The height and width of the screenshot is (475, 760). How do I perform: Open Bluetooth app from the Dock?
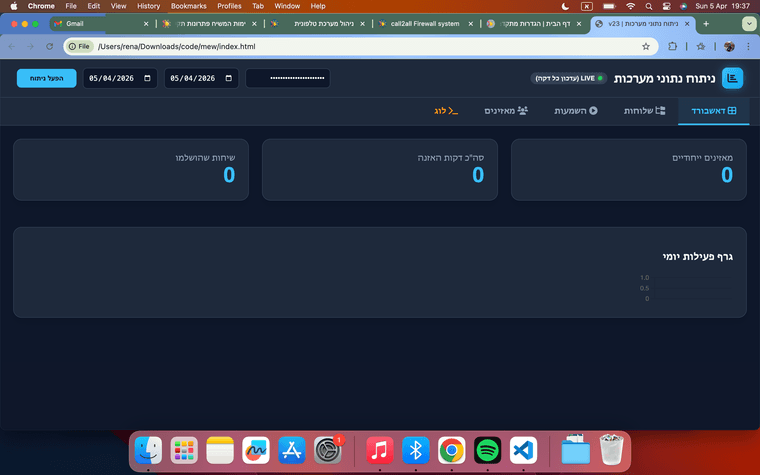click(415, 450)
